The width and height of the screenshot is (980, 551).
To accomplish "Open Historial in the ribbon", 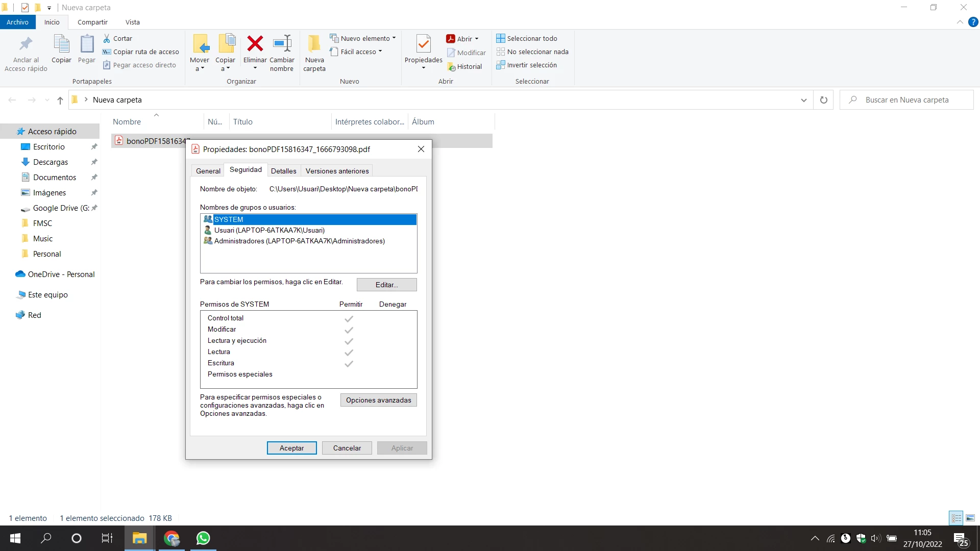I will [464, 66].
